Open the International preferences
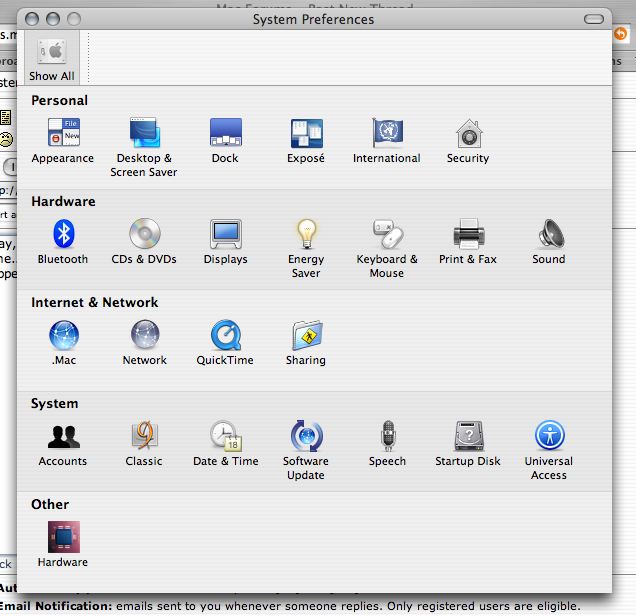The image size is (636, 616). 387,141
